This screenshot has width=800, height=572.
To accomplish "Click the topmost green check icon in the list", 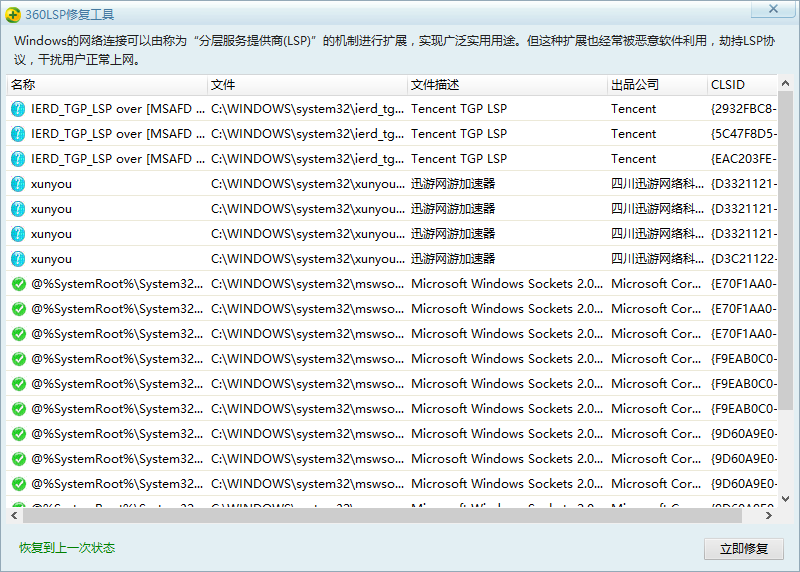I will tap(19, 284).
